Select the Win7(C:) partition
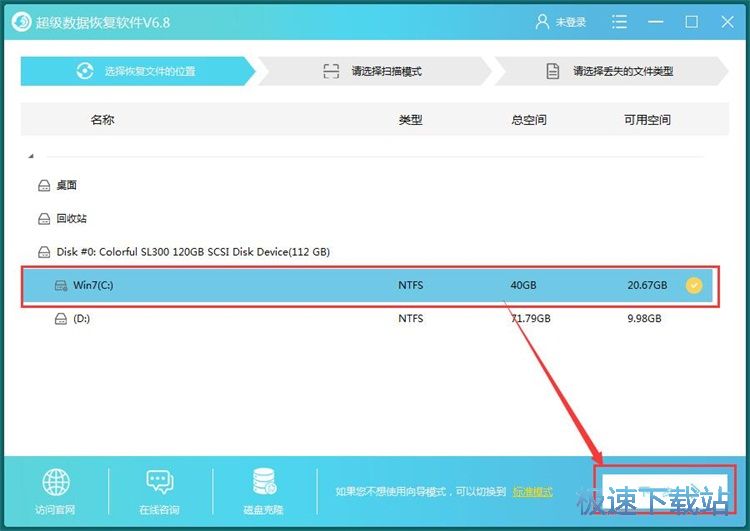Viewport: 750px width, 531px height. pos(368,285)
